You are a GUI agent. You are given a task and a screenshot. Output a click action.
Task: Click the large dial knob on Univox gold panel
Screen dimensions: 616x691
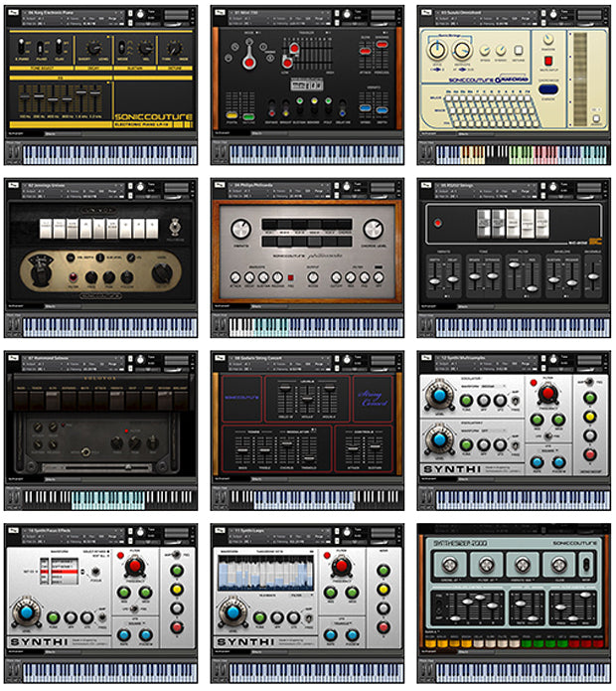[40, 271]
